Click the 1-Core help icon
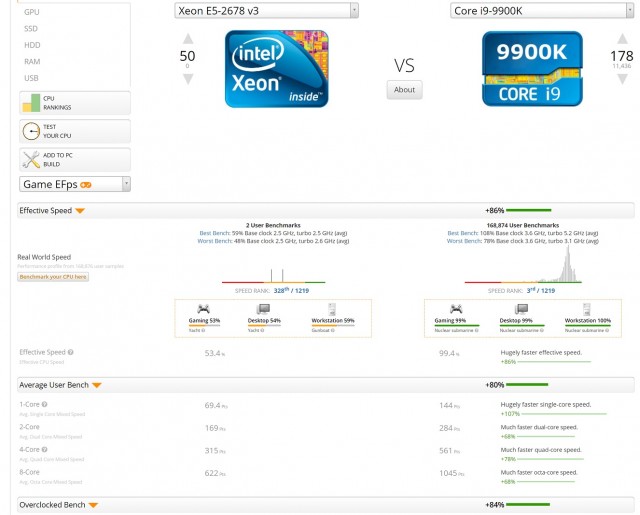This screenshot has width=640, height=515. coord(44,404)
